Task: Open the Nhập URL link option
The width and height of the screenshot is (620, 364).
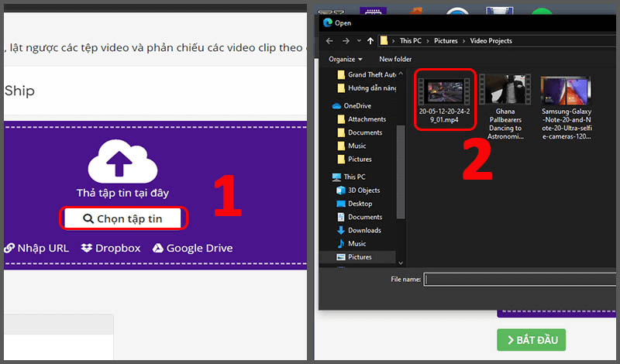Action: click(36, 249)
